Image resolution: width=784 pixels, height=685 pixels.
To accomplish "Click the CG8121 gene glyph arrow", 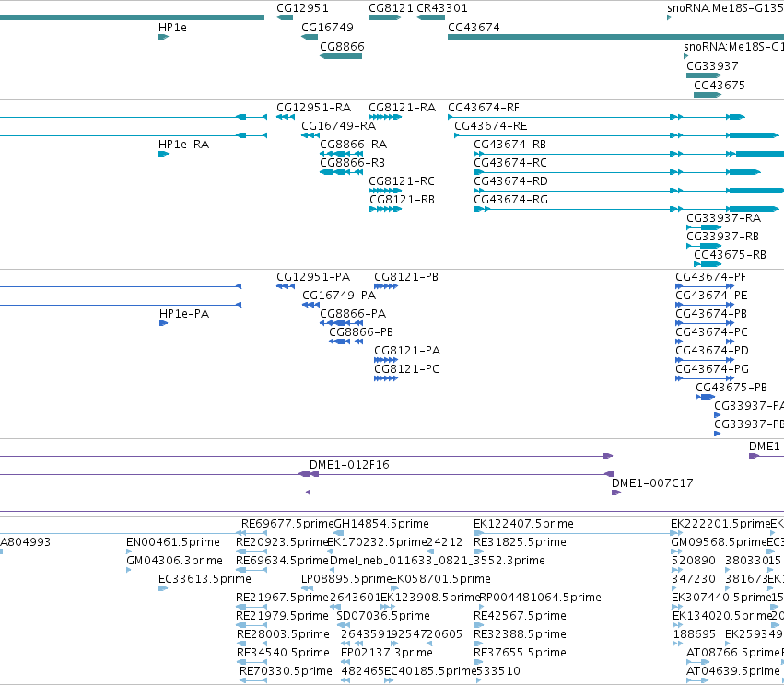I will pos(385,17).
